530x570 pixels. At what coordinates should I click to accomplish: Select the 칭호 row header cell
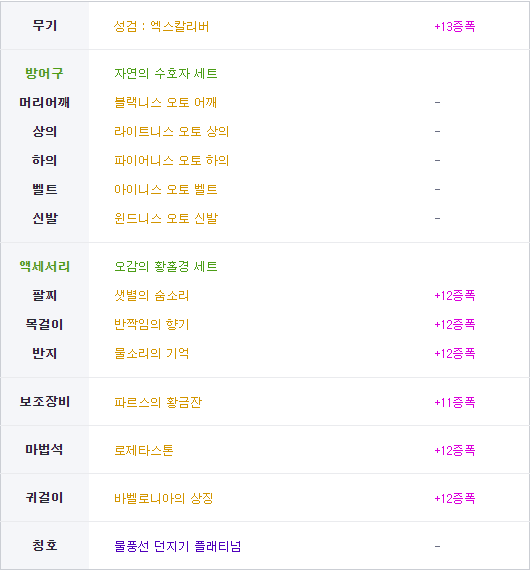[45, 546]
